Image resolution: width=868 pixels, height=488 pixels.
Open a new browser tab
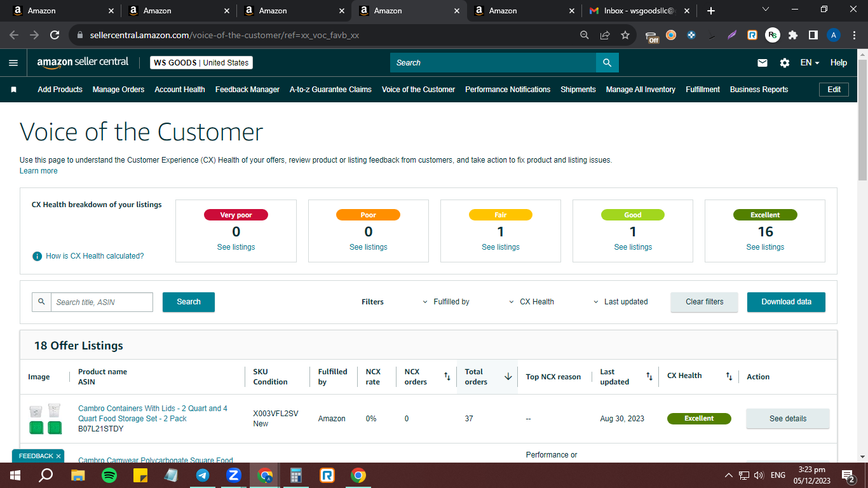coord(711,11)
